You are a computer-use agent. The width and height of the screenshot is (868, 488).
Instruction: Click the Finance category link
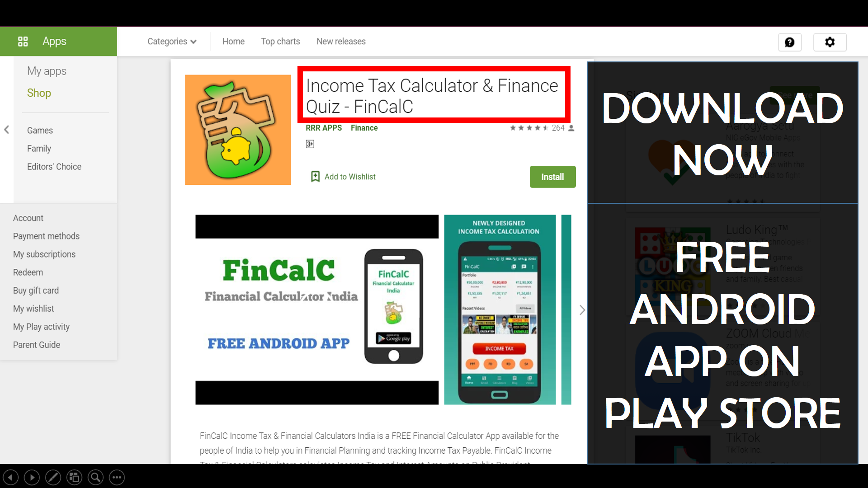363,128
